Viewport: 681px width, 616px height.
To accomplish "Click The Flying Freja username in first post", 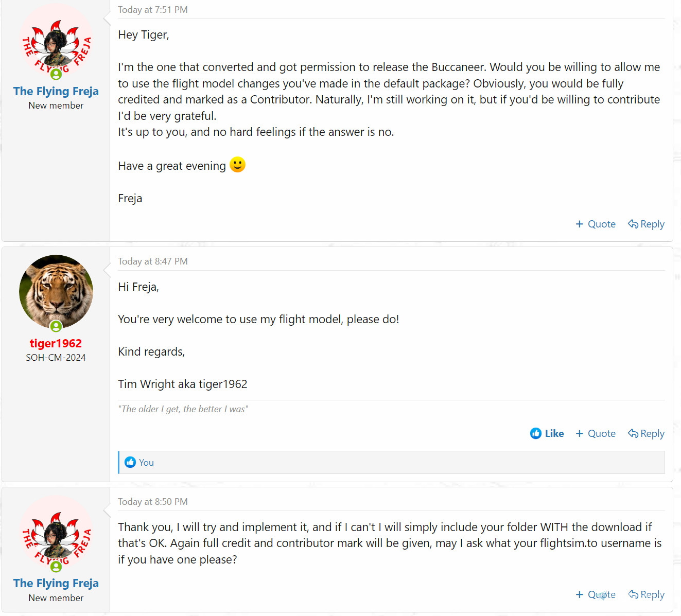I will tap(56, 92).
